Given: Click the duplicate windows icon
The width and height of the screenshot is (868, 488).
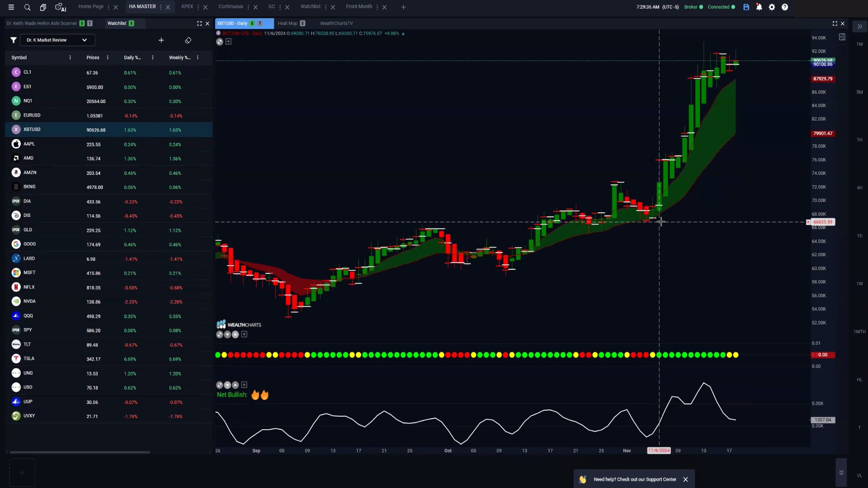Looking at the screenshot, I should click(43, 7).
